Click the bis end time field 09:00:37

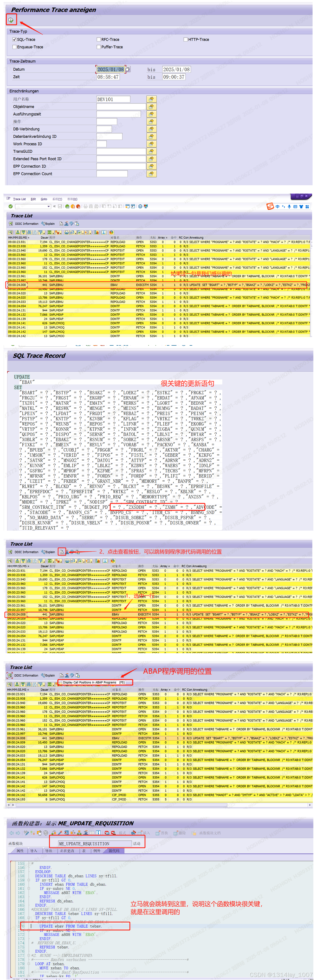coord(174,77)
